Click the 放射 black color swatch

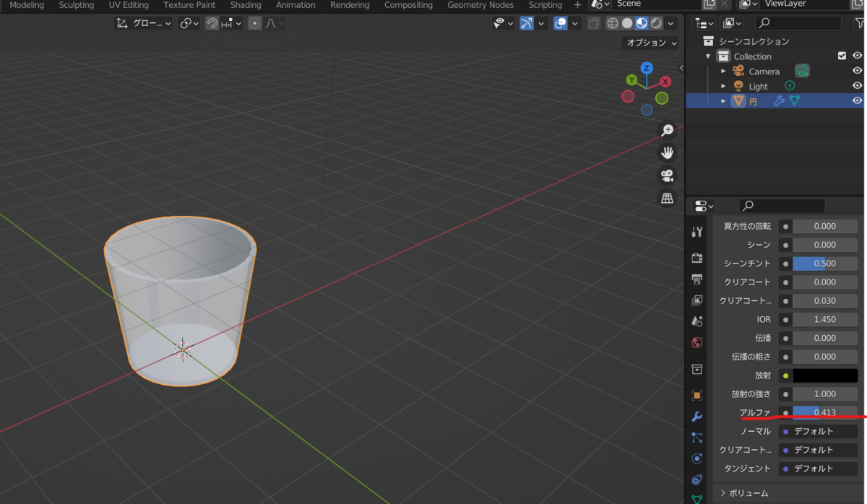824,375
